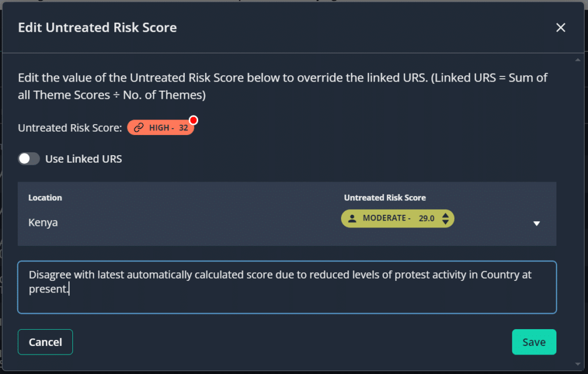This screenshot has width=588, height=374.
Task: Click the Untreated Risk Score column header
Action: pyautogui.click(x=385, y=198)
